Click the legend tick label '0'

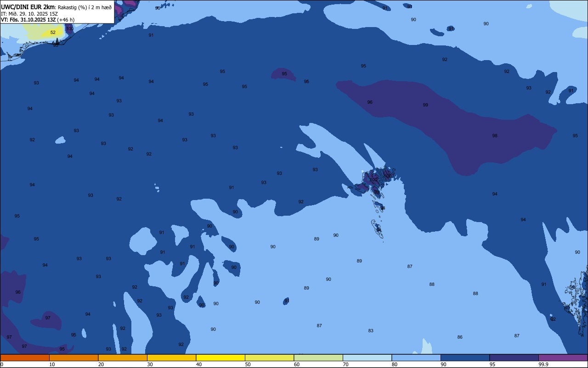[x=2, y=364]
